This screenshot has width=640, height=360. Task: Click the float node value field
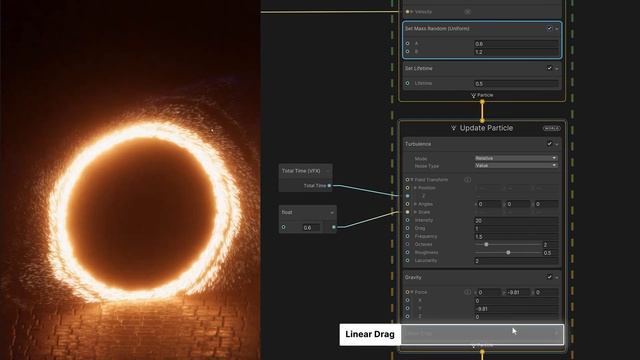[x=311, y=227]
